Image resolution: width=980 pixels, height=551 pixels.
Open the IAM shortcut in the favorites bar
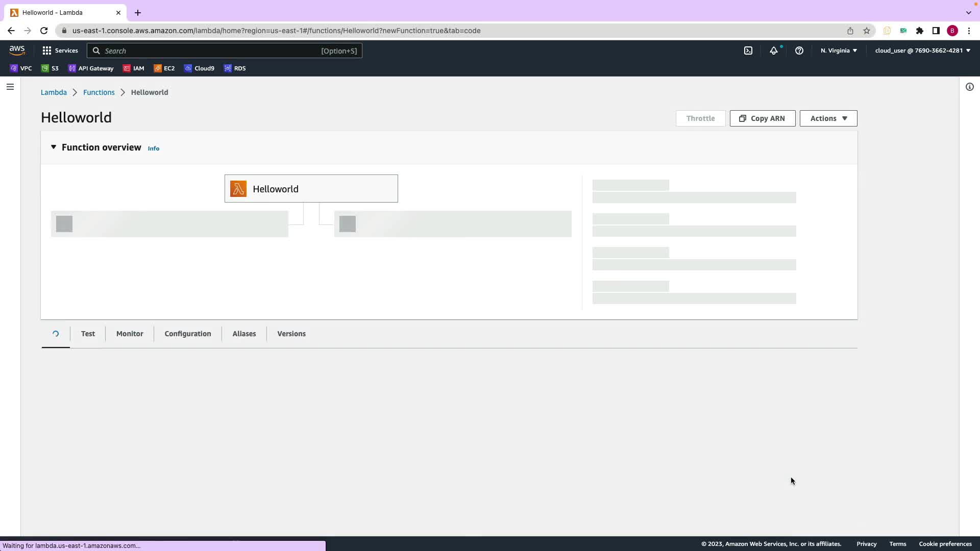pos(134,68)
